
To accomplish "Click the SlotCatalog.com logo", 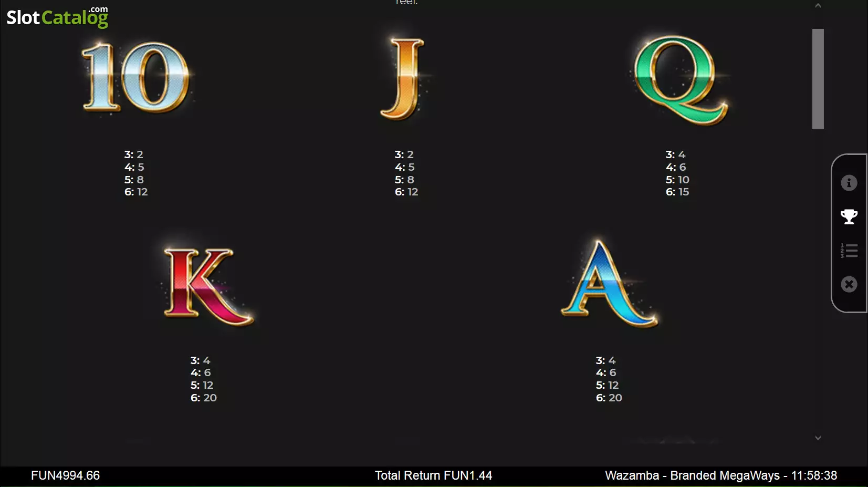I will (x=57, y=17).
